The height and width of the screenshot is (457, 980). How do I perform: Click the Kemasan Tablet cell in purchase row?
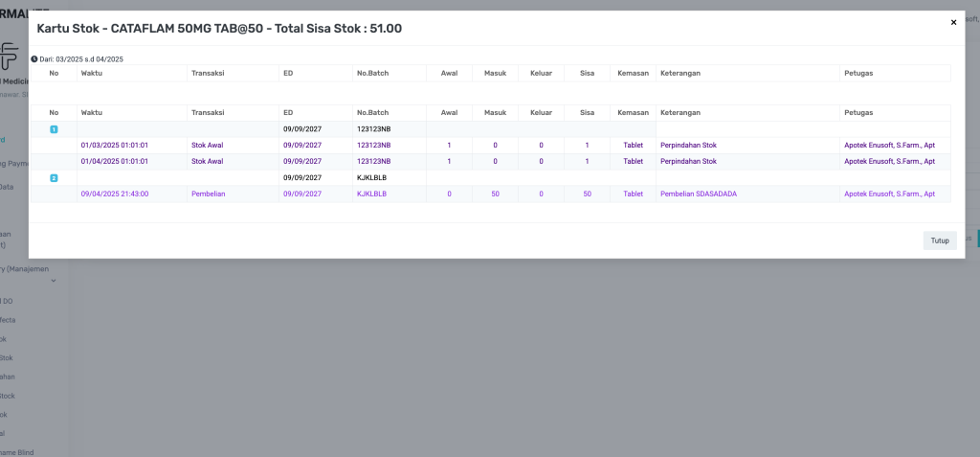pyautogui.click(x=633, y=194)
